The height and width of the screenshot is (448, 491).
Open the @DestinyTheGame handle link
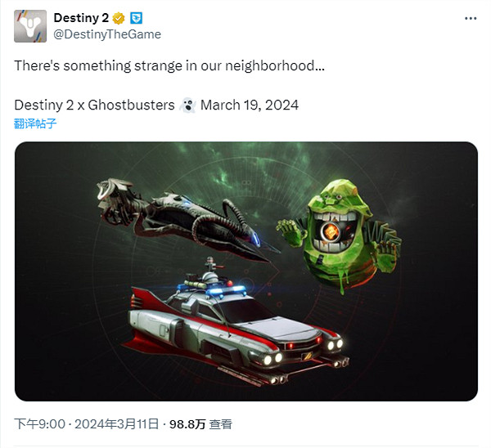[x=107, y=34]
